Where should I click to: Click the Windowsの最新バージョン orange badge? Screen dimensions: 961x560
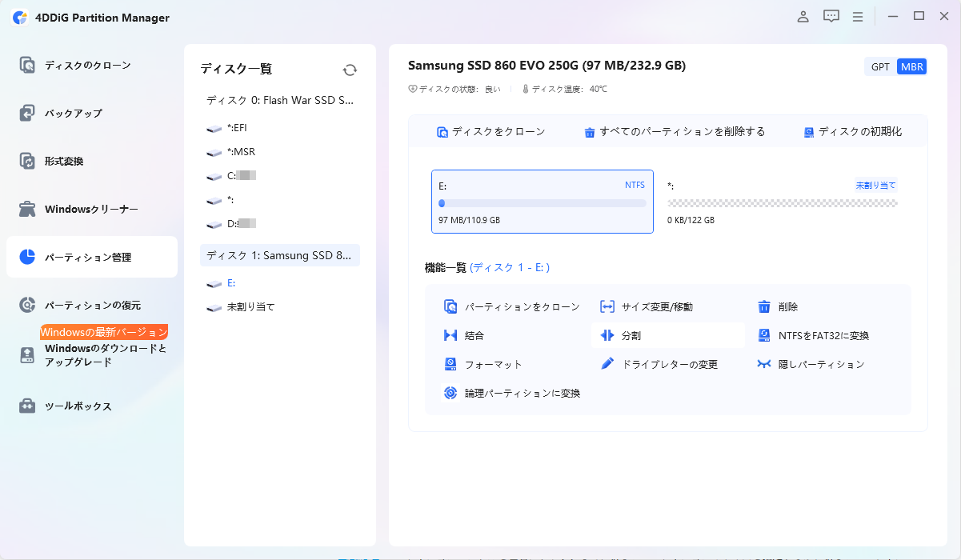point(104,332)
